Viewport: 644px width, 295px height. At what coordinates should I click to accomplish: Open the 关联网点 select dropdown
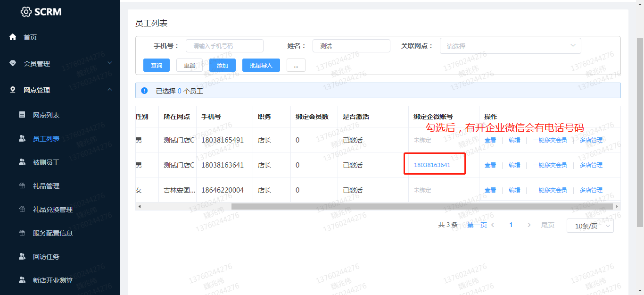[x=510, y=46]
